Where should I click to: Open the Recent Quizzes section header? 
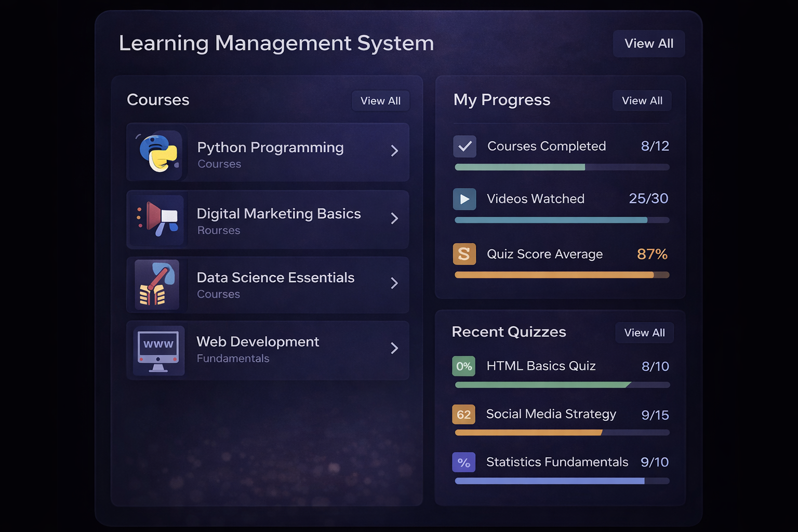[x=509, y=332]
